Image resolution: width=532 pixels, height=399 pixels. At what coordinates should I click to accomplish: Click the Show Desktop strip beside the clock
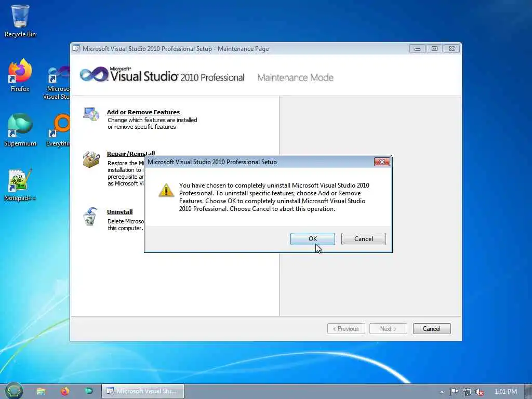click(528, 392)
